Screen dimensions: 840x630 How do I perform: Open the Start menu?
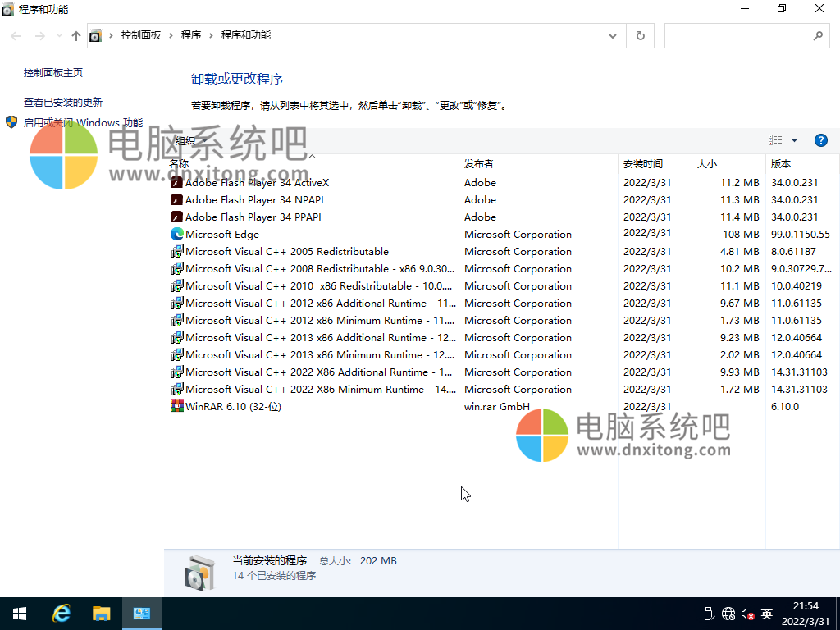[x=18, y=613]
